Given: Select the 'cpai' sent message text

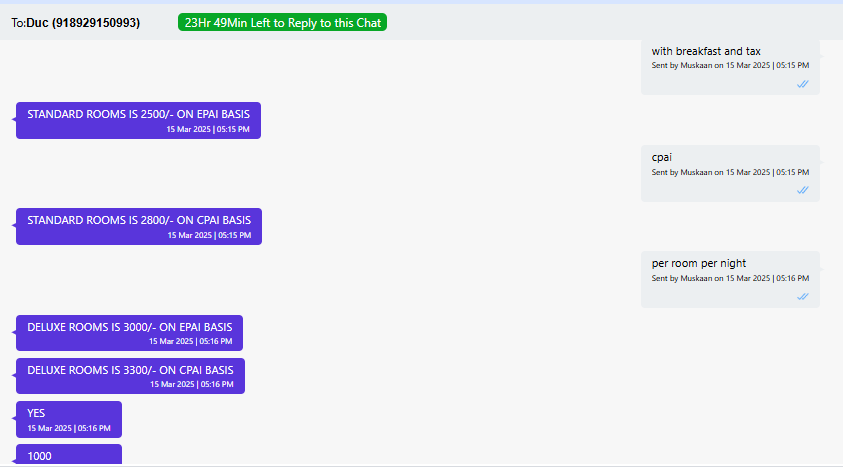Looking at the screenshot, I should (x=662, y=157).
